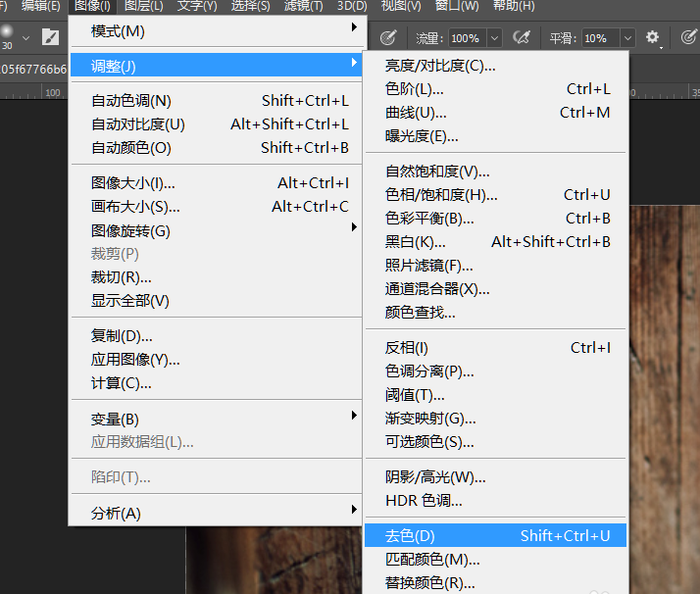Open the View (视图) menu
The width and height of the screenshot is (700, 594).
click(x=401, y=6)
